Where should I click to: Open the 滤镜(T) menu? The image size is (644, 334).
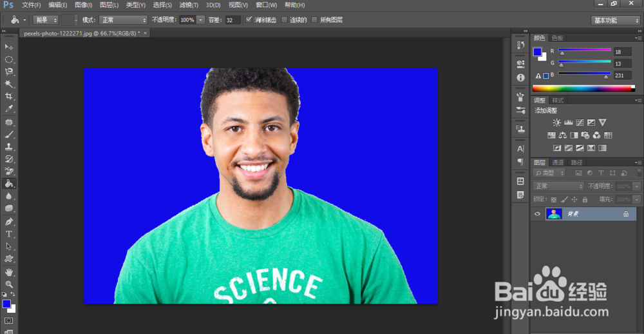tap(189, 5)
